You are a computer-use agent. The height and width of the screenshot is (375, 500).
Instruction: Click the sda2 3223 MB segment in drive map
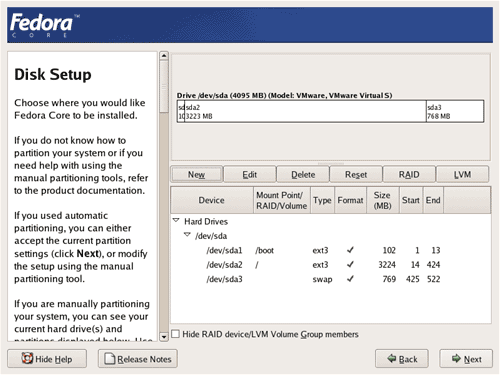(305, 111)
